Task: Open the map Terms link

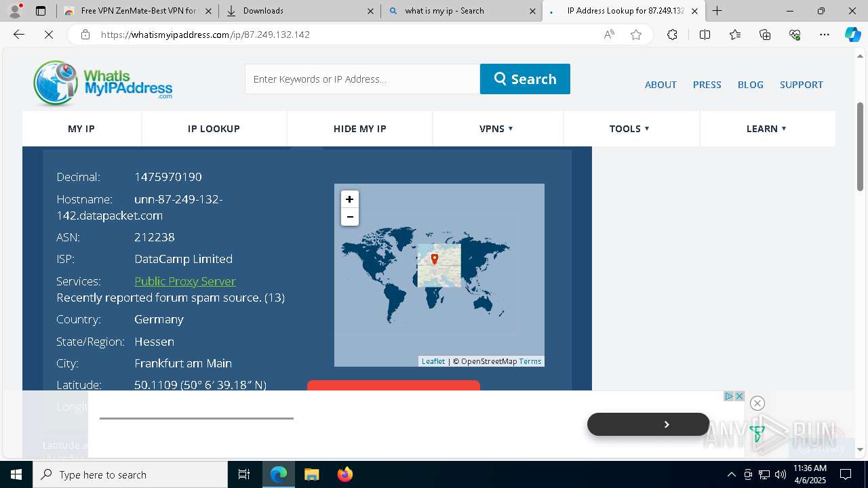Action: [530, 361]
